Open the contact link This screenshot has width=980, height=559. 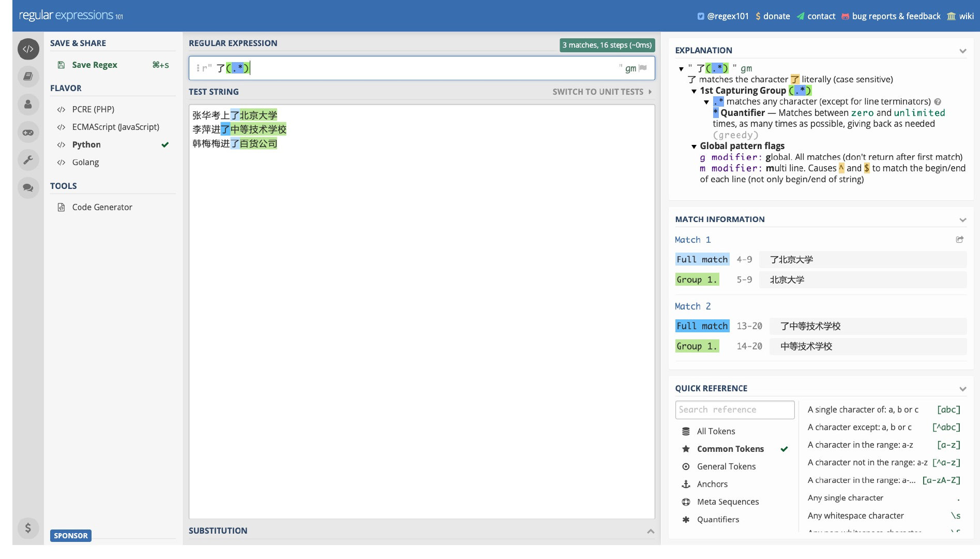coord(816,16)
